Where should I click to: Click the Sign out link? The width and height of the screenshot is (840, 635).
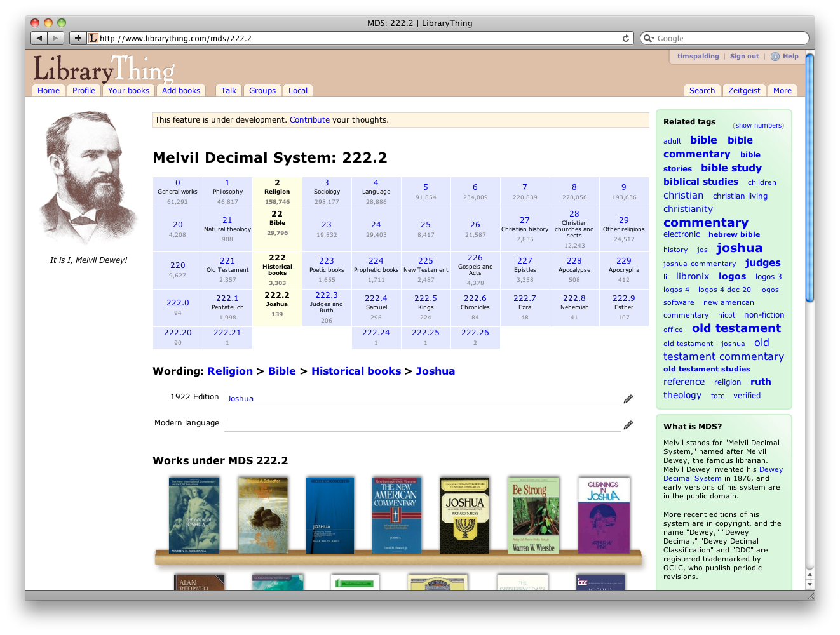744,56
